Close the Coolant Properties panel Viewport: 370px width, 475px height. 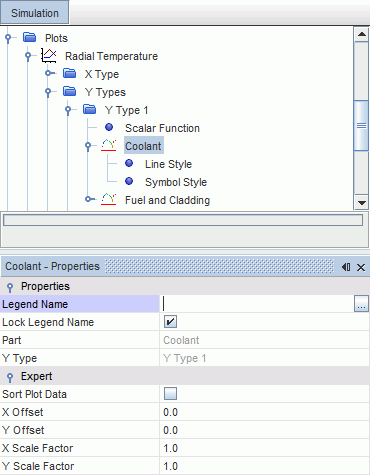tap(361, 267)
